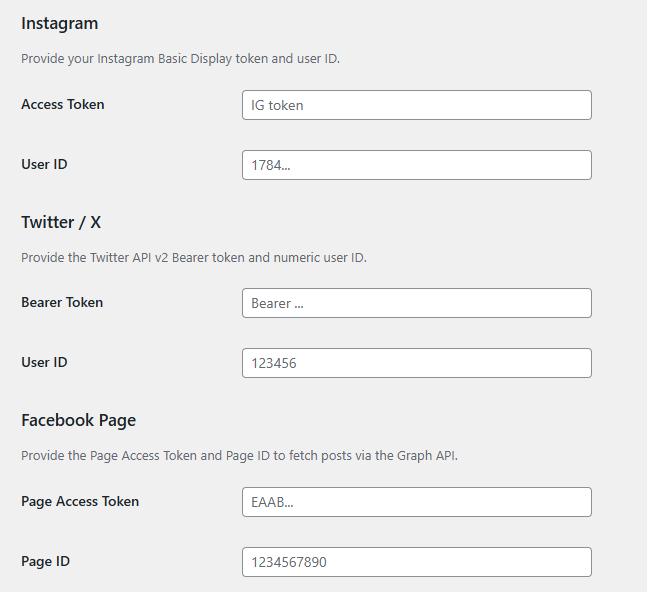Click the Bearer Token label

pyautogui.click(x=62, y=302)
